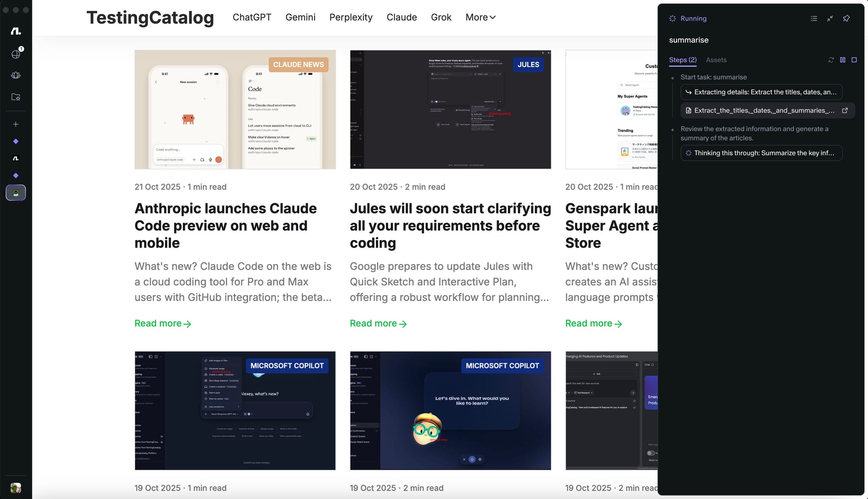Click Read more under Claude Code article

tap(163, 324)
